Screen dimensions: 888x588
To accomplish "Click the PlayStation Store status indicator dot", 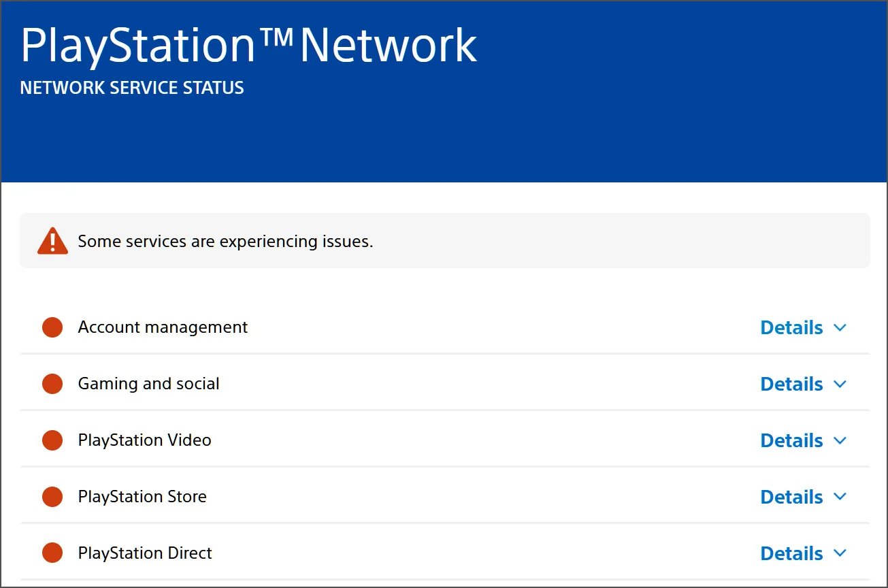I will point(52,497).
